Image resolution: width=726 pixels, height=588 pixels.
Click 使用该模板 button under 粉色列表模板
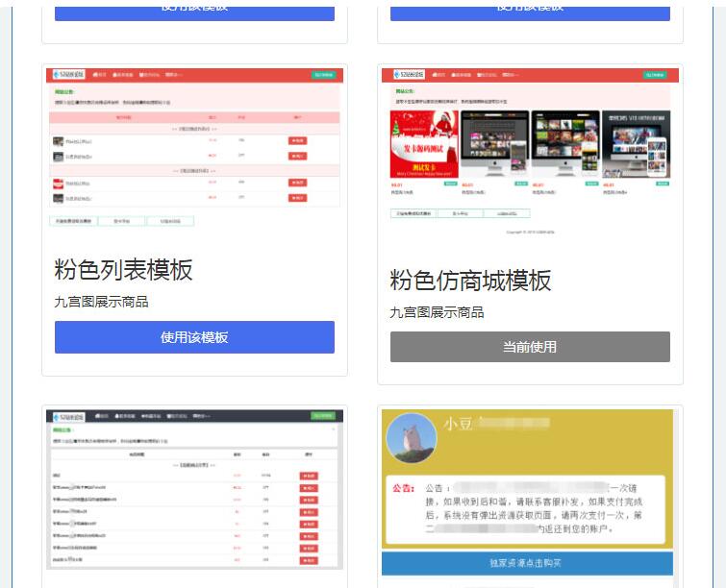194,337
